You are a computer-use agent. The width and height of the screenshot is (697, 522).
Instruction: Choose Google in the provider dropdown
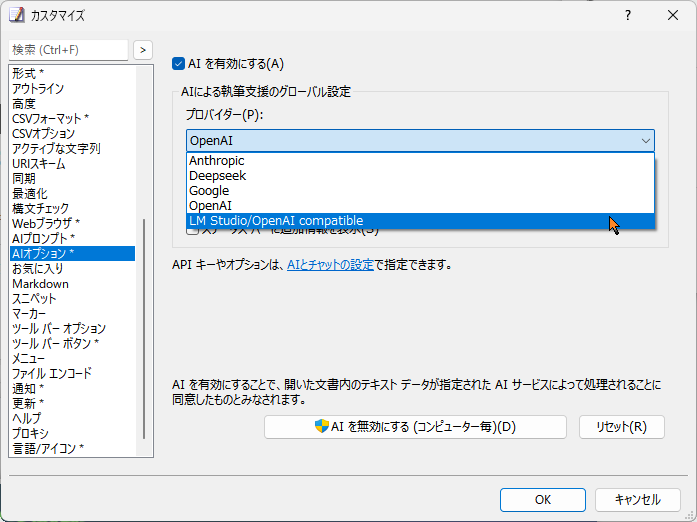click(420, 191)
